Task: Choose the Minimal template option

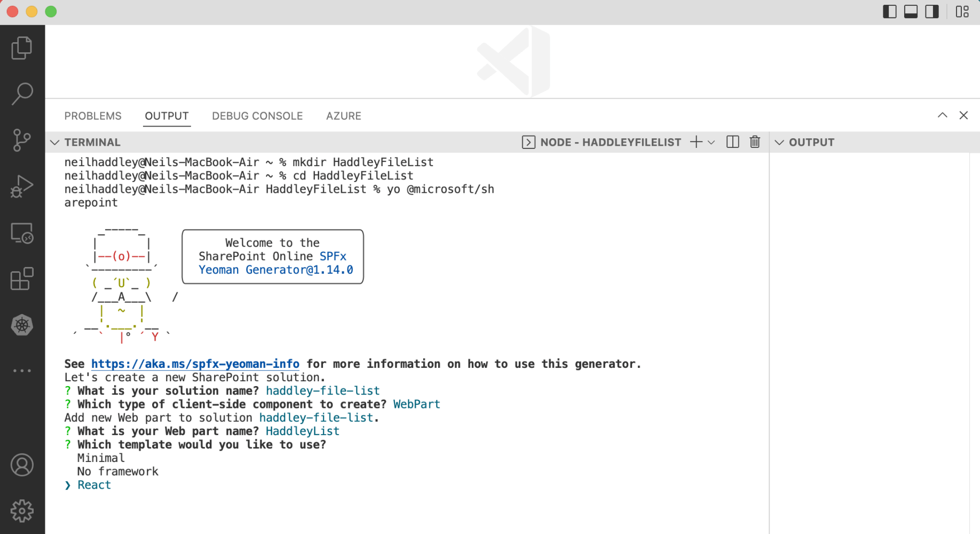Action: point(101,458)
